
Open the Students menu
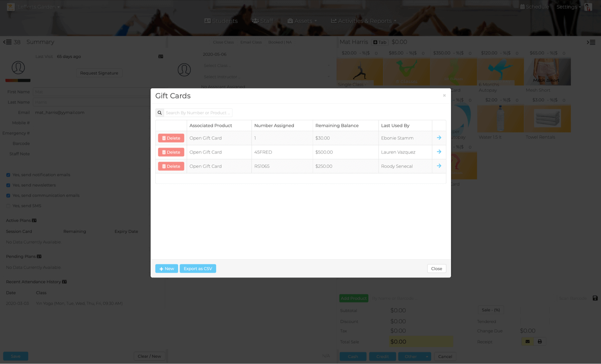[221, 21]
